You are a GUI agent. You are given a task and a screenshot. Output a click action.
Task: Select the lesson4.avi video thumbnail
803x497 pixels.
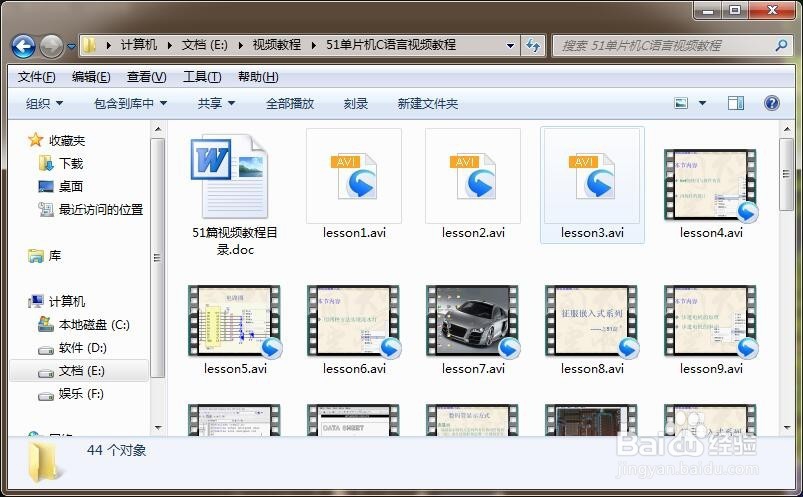pos(710,185)
